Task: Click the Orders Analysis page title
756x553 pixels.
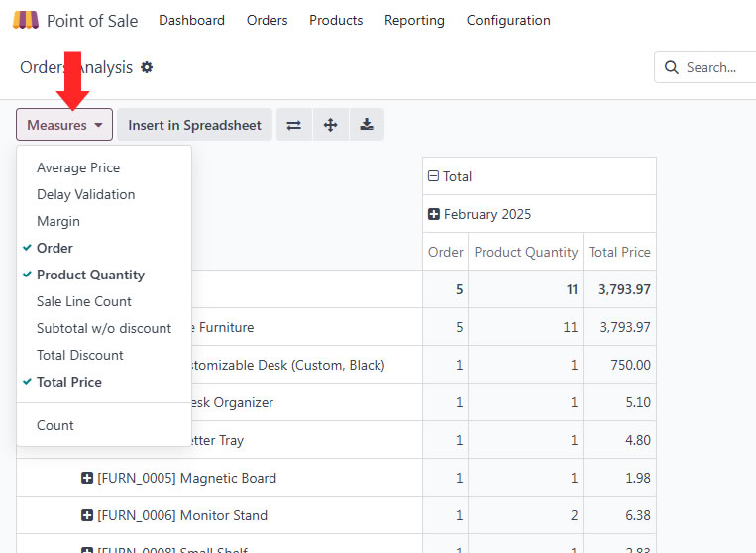Action: [x=76, y=67]
